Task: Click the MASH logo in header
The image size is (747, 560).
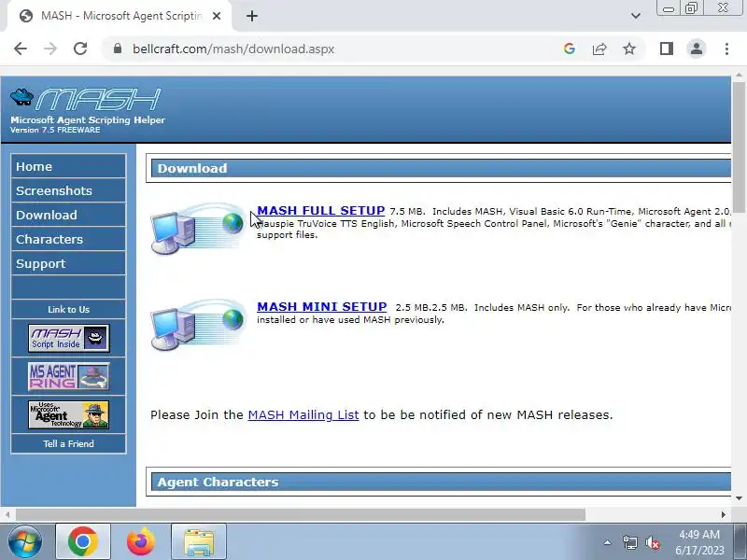Action: 86,100
